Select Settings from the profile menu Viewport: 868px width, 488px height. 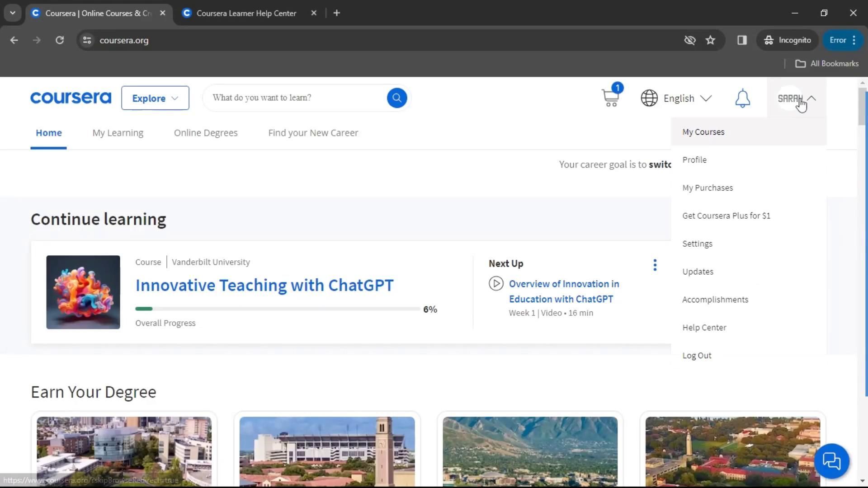(697, 244)
